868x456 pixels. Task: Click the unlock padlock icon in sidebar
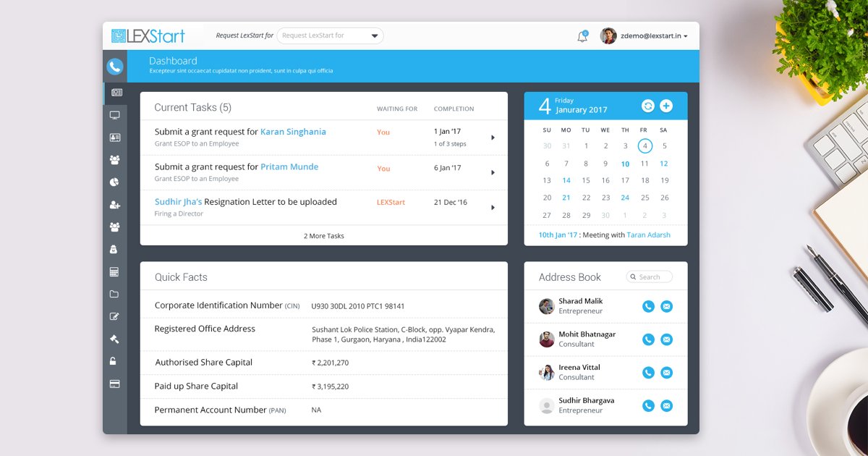coord(114,361)
